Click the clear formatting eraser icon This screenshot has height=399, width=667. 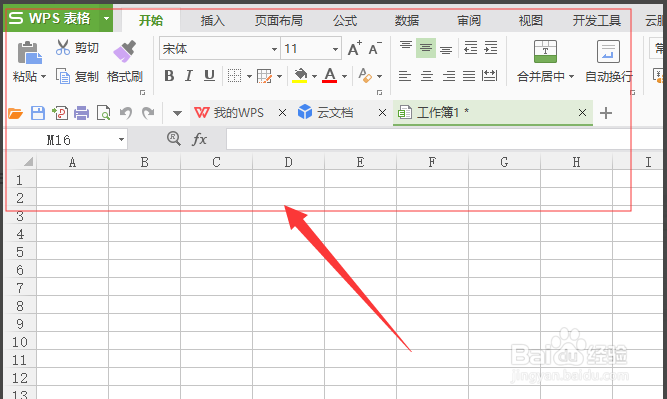pos(365,76)
